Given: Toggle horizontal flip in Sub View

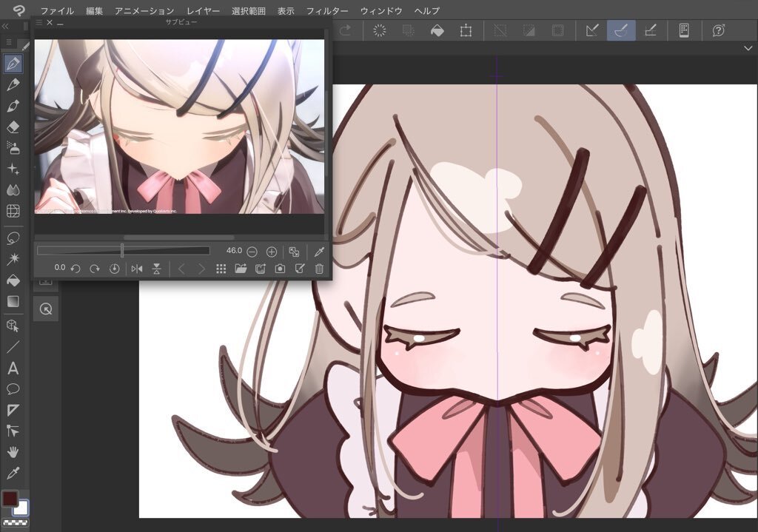Looking at the screenshot, I should pos(137,269).
